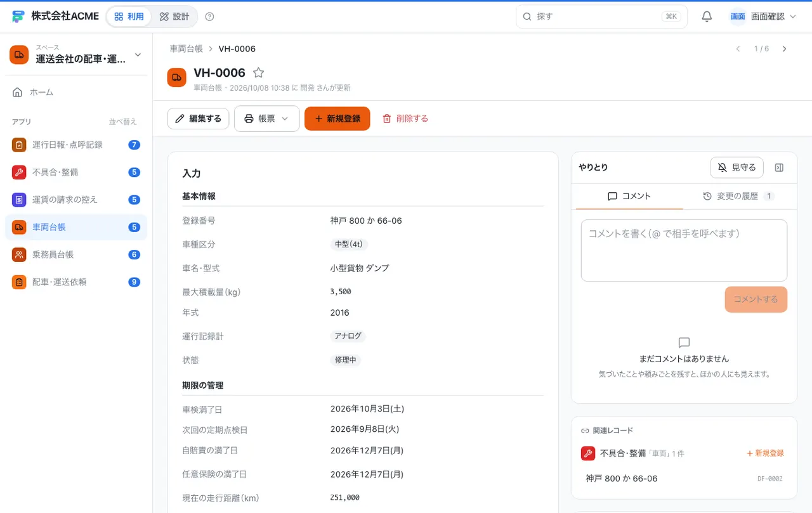Focus the comment text area

click(x=684, y=250)
